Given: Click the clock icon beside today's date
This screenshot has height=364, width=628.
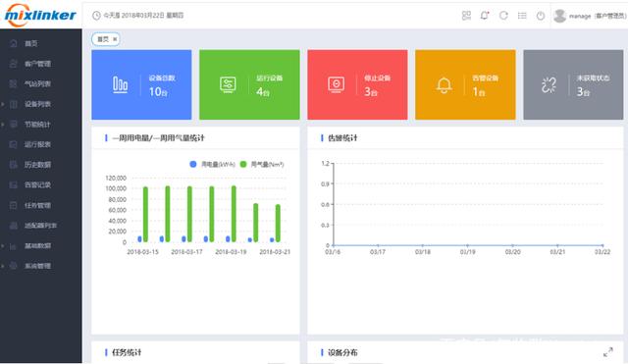Looking at the screenshot, I should pos(96,16).
